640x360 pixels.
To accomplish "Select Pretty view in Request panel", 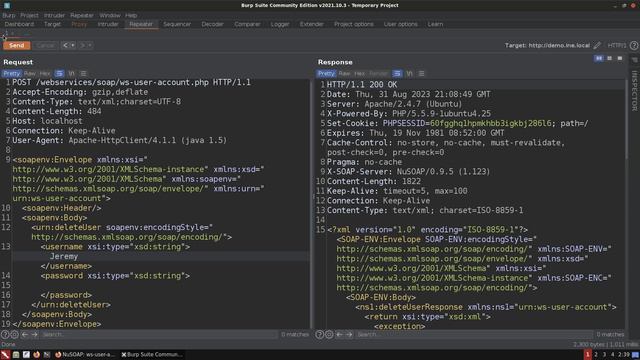I will 11,73.
